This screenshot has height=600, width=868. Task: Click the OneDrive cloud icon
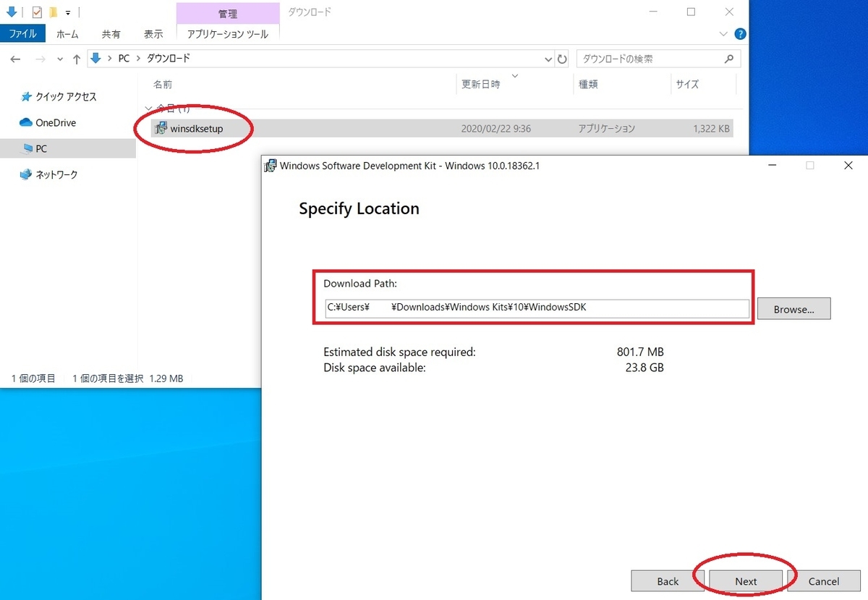26,123
